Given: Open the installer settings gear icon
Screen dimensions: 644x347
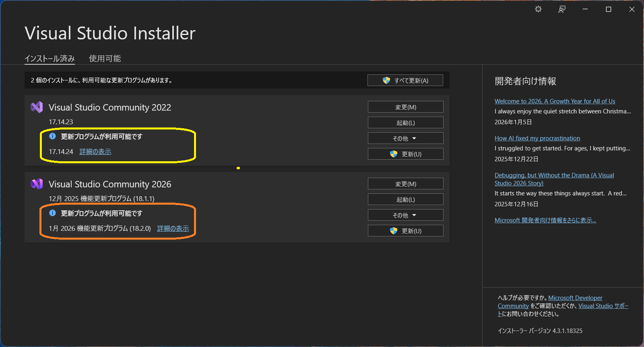Looking at the screenshot, I should coord(538,9).
